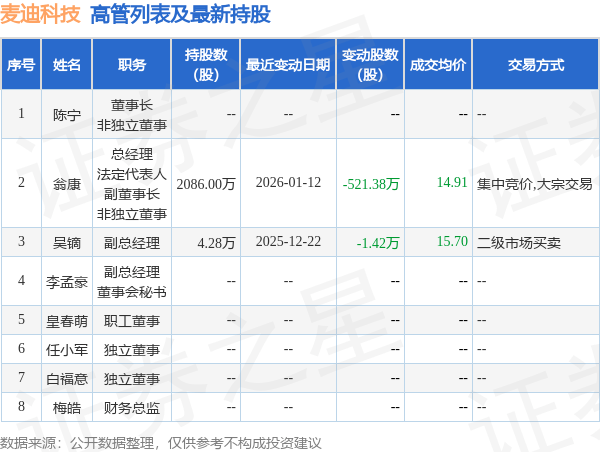Click the name 任小军

click(67, 349)
